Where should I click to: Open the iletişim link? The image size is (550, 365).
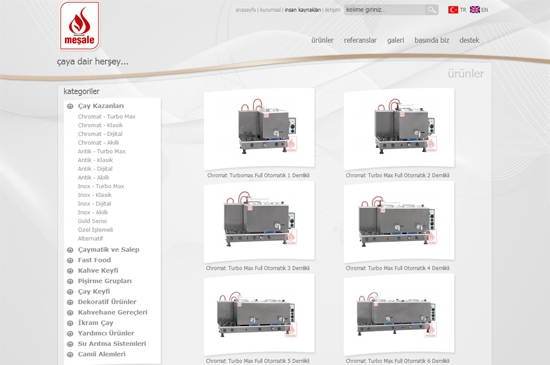(x=333, y=10)
